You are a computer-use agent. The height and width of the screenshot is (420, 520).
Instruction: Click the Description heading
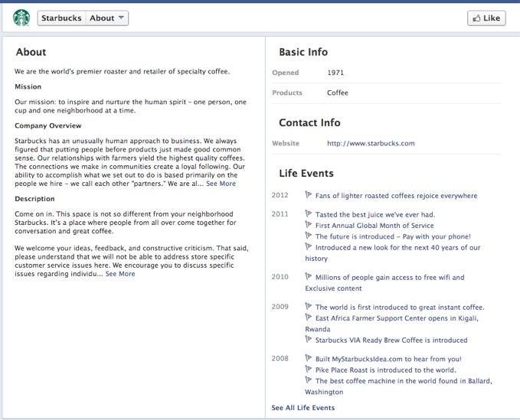34,199
